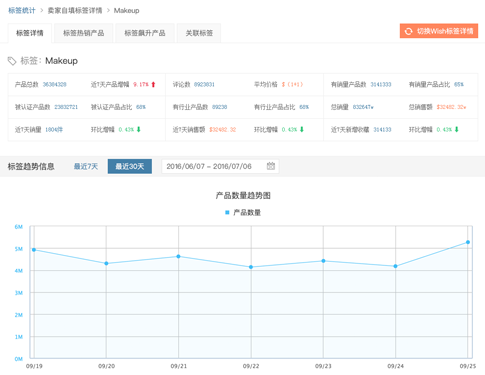
Task: Click the chart data point for 09/24
Action: pos(395,266)
